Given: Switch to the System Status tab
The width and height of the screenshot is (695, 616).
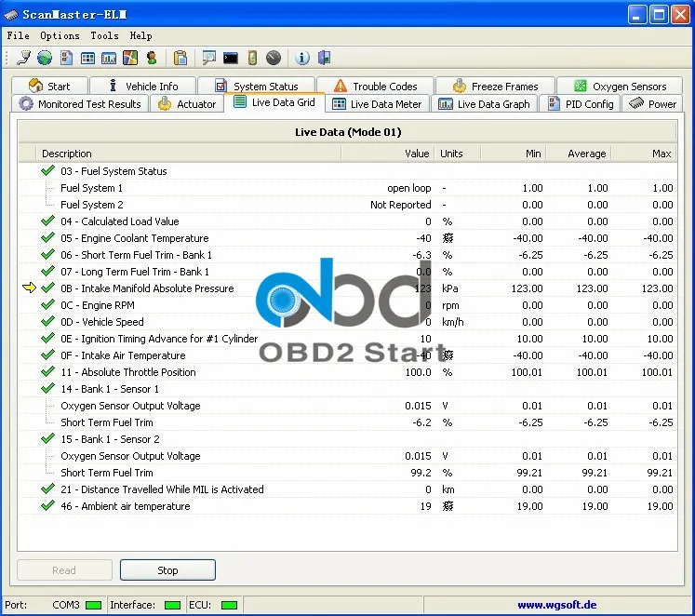Looking at the screenshot, I should click(257, 85).
